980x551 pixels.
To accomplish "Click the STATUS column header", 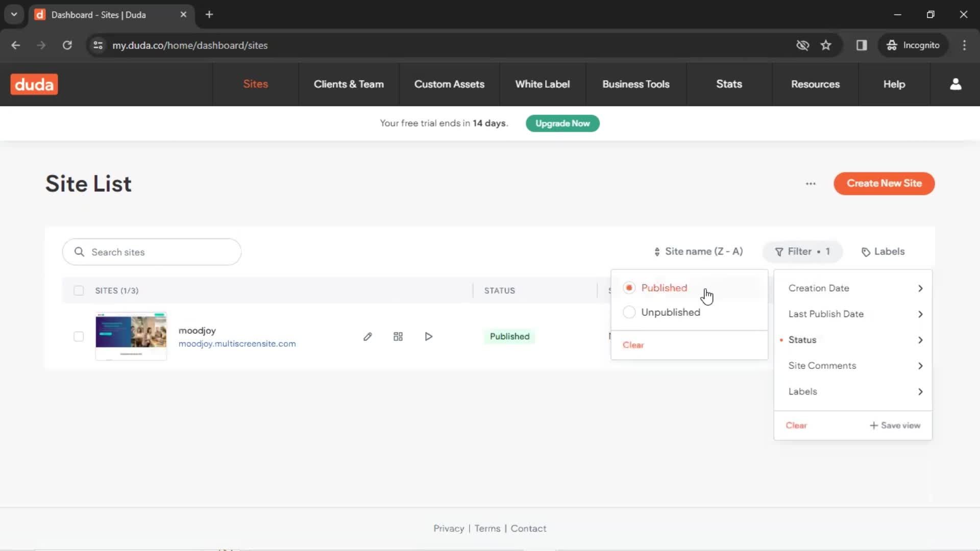I will point(499,291).
